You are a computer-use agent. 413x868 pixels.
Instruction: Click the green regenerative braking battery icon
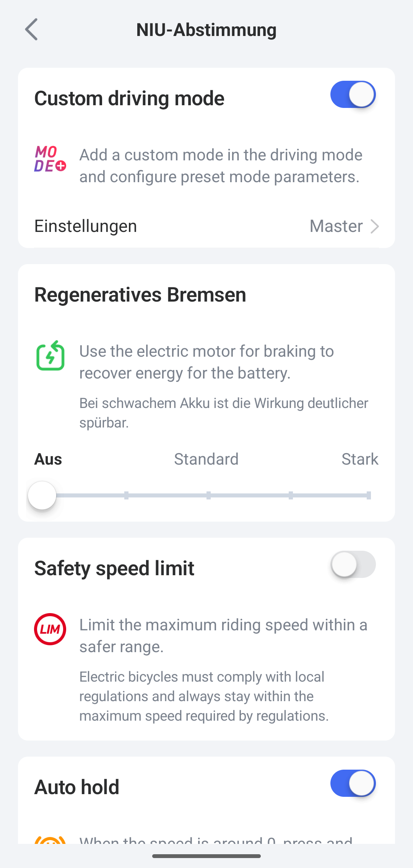(50, 356)
